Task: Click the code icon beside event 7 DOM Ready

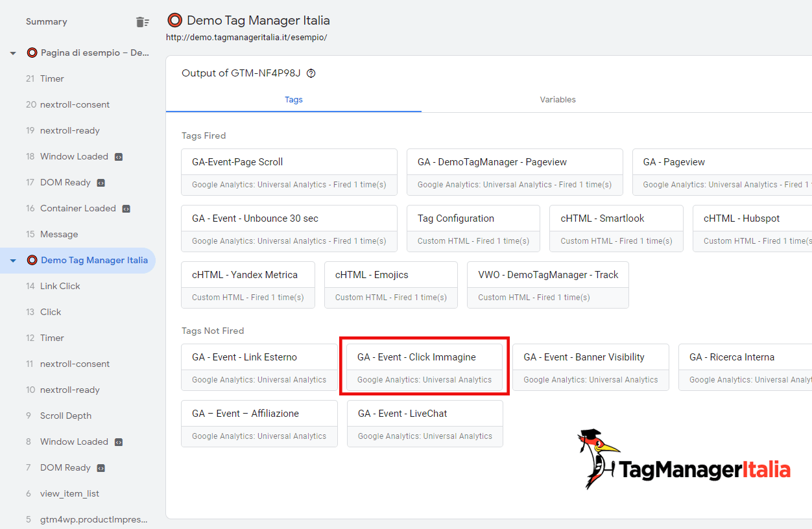Action: click(101, 468)
